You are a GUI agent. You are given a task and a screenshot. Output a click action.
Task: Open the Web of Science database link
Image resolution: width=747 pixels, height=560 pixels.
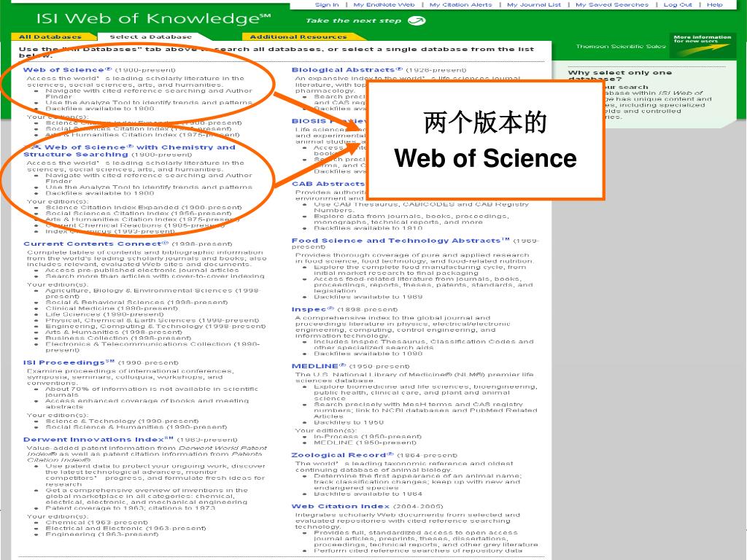pyautogui.click(x=67, y=69)
